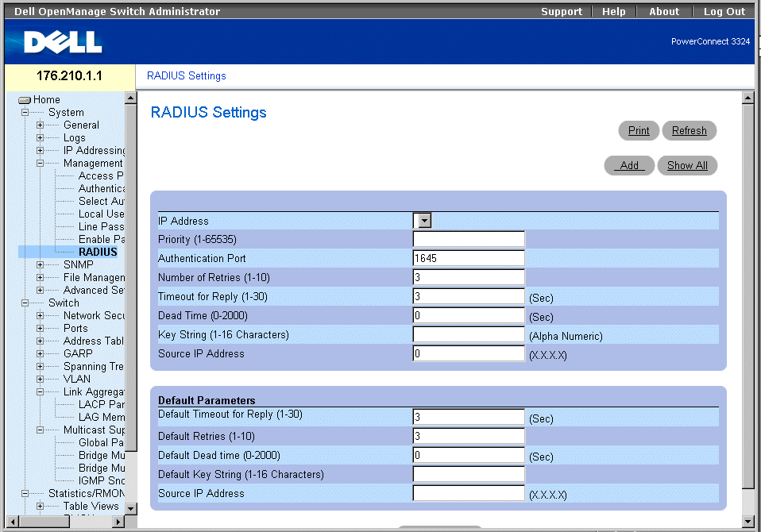
Task: Collapse the Multicast Support node
Action: [x=40, y=430]
